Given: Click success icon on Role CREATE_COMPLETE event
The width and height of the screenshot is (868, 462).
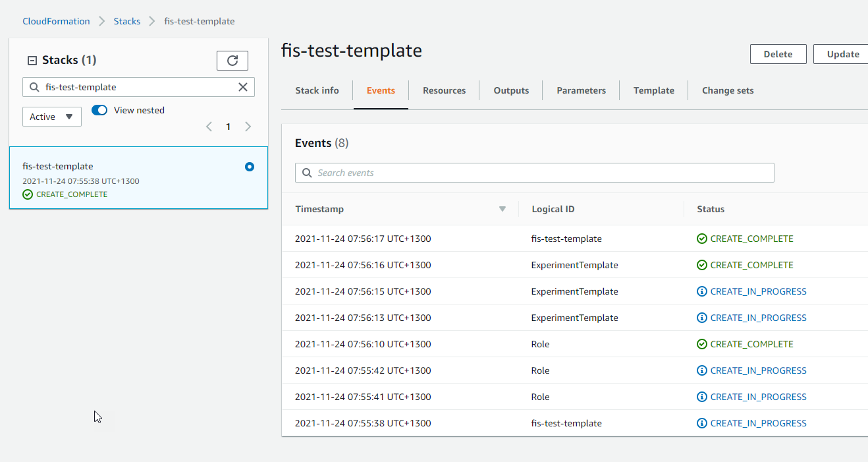Looking at the screenshot, I should (x=702, y=344).
